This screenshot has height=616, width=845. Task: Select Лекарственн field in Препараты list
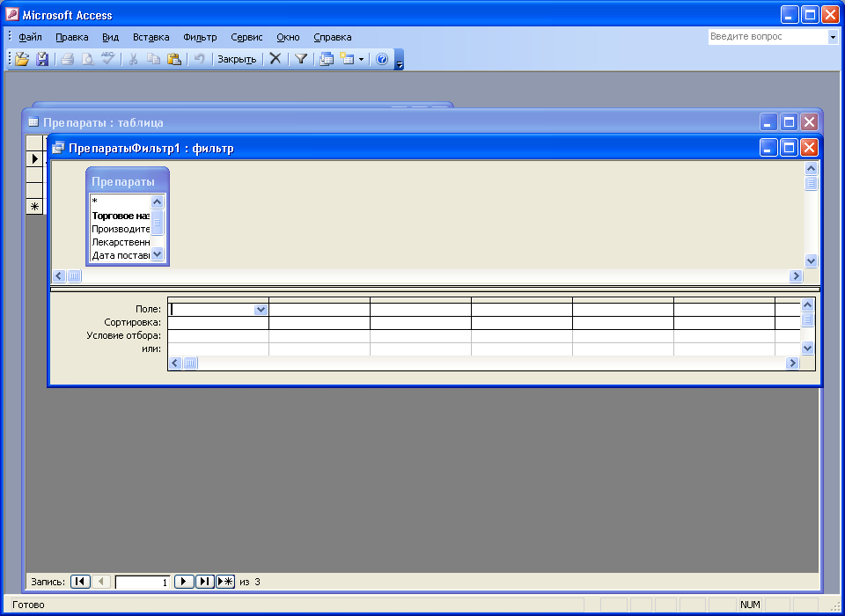click(x=120, y=242)
